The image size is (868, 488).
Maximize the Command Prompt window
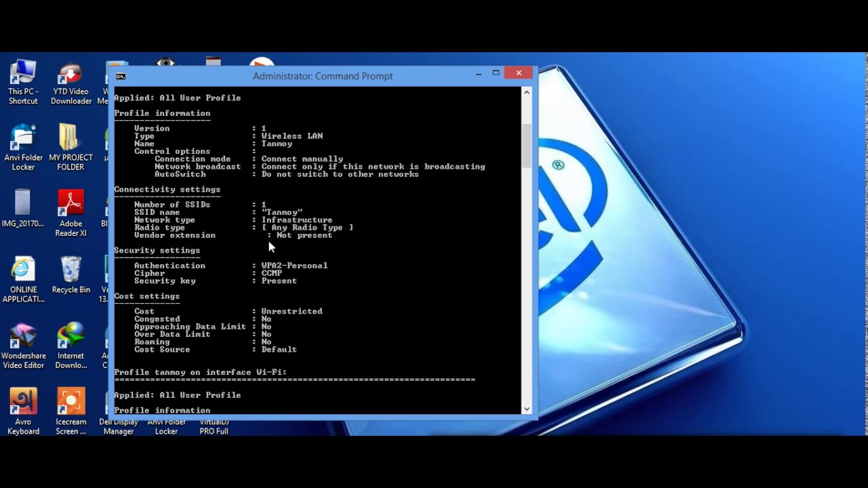[496, 73]
